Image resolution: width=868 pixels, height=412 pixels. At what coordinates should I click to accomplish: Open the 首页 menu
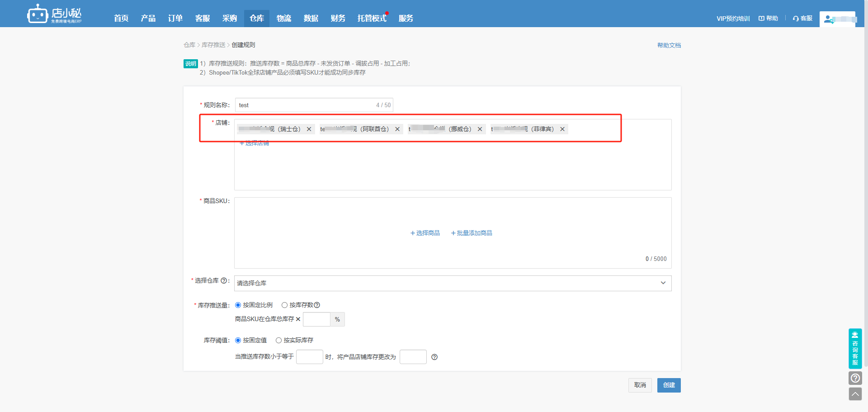tap(121, 19)
